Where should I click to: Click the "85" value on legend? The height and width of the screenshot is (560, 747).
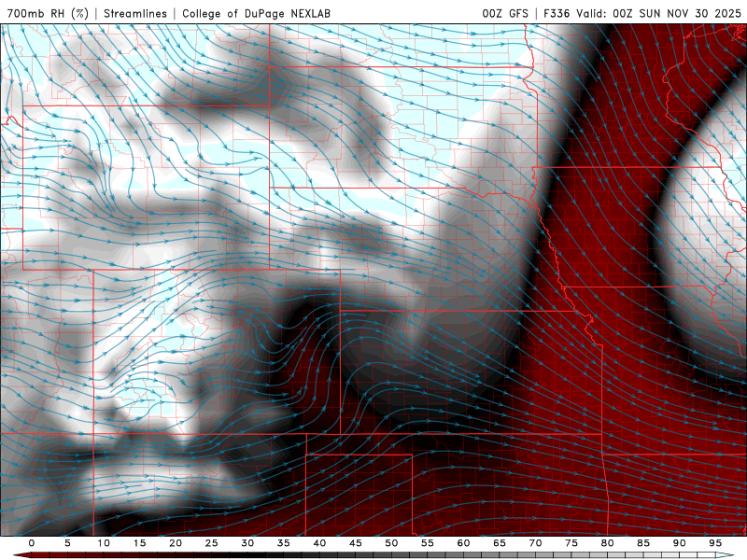[x=643, y=543]
